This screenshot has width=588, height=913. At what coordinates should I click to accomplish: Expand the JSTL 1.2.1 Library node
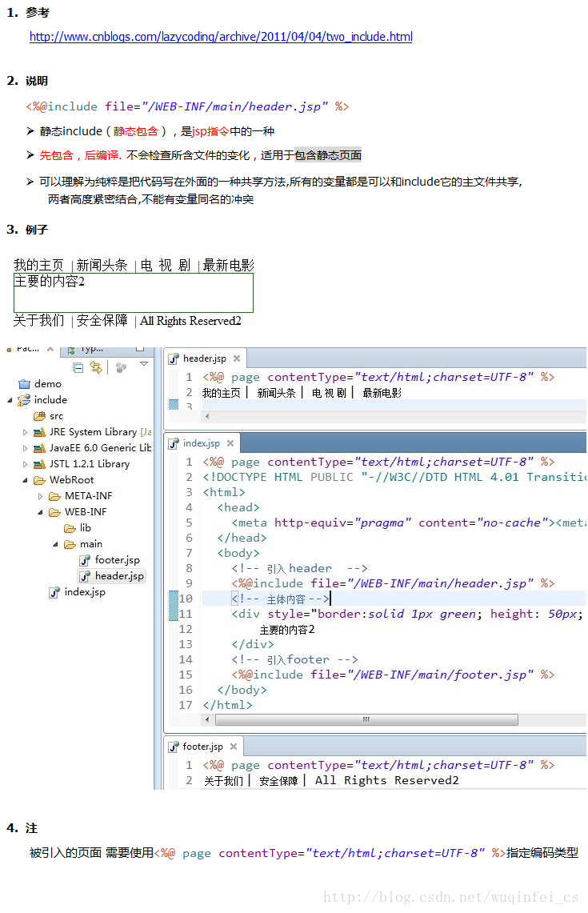tap(25, 464)
